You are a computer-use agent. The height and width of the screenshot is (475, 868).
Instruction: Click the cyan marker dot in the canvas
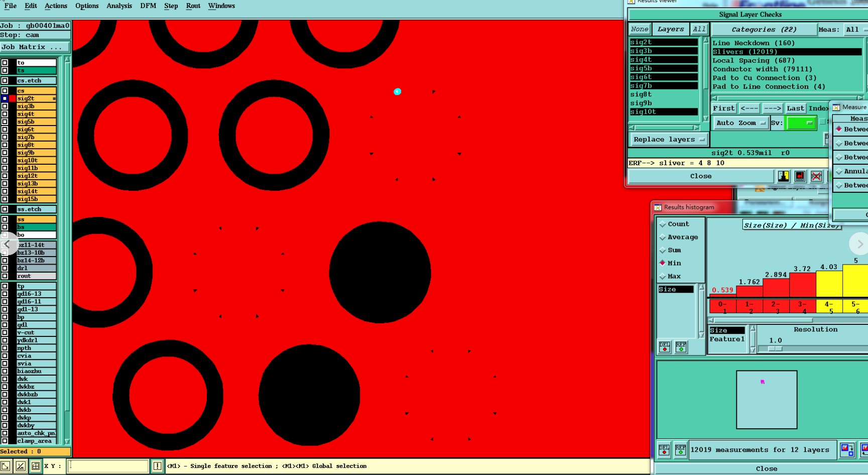coord(398,91)
